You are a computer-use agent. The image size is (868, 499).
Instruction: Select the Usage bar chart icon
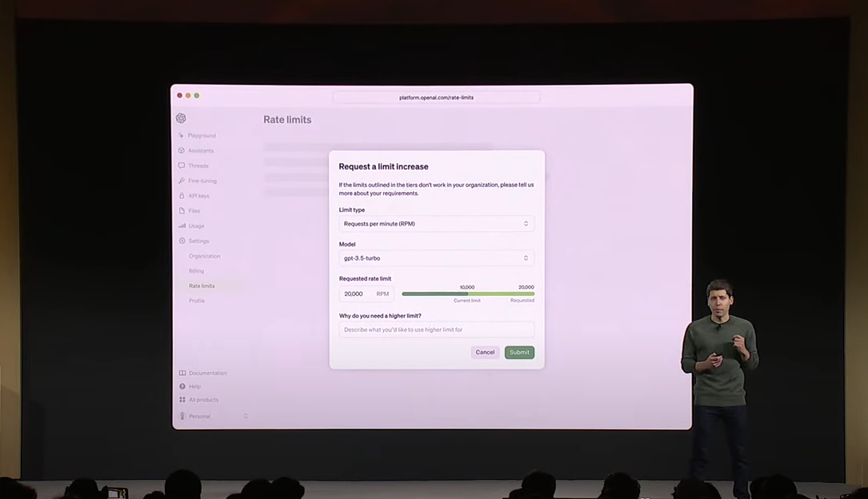pos(182,226)
